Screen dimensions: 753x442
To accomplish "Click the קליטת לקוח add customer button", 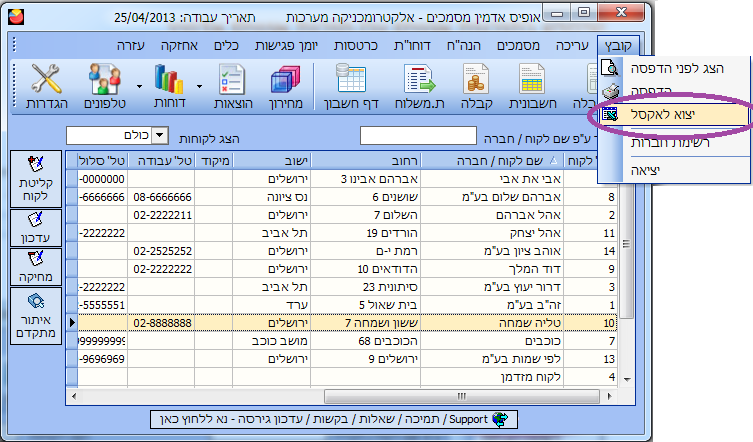I will [x=36, y=179].
